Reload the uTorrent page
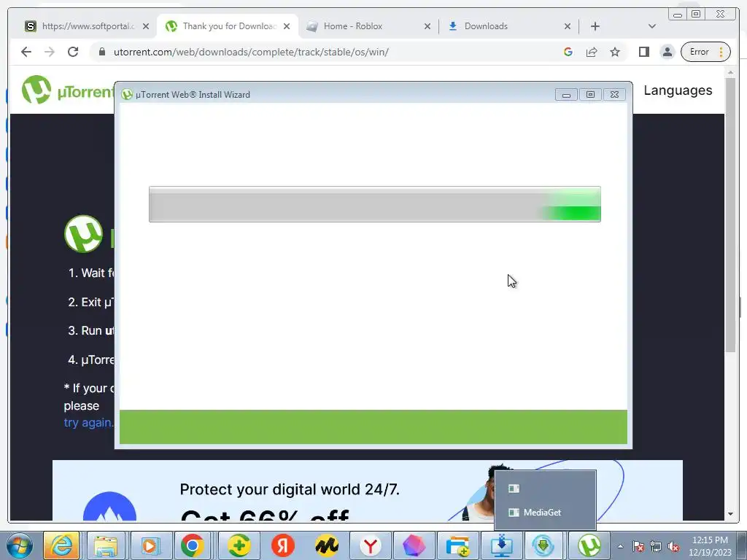Viewport: 747px width, 560px height. click(73, 52)
